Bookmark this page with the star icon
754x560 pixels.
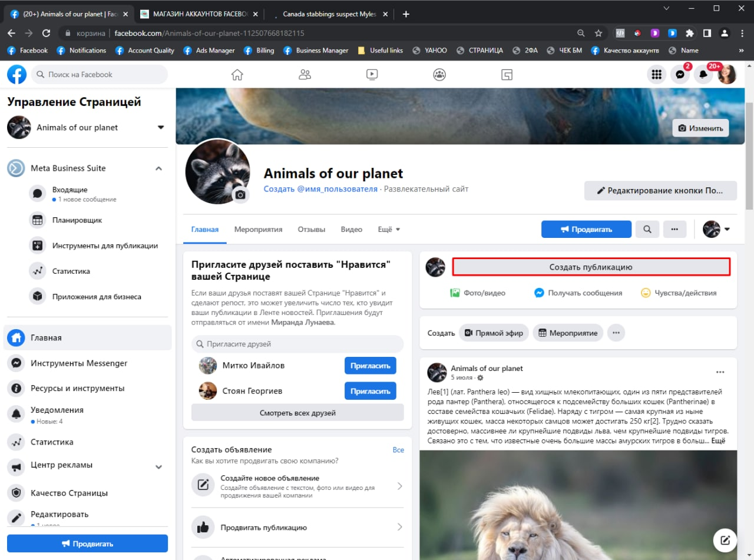[598, 33]
